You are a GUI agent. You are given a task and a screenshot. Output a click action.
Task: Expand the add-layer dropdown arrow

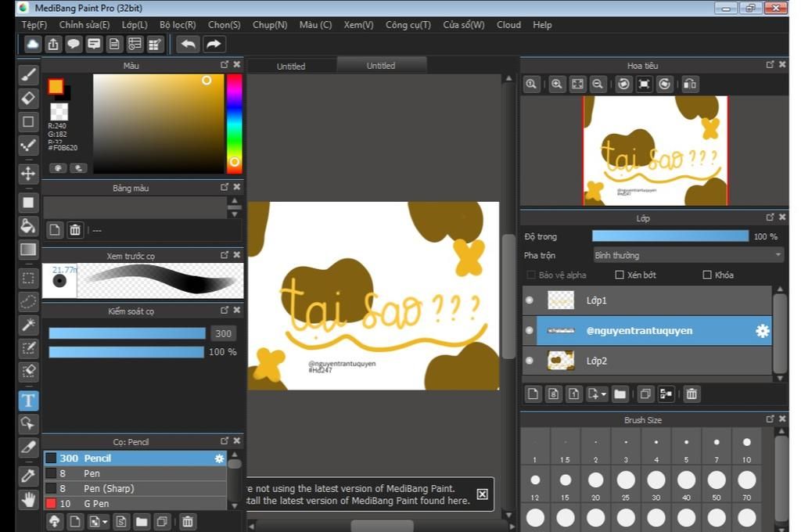(604, 394)
